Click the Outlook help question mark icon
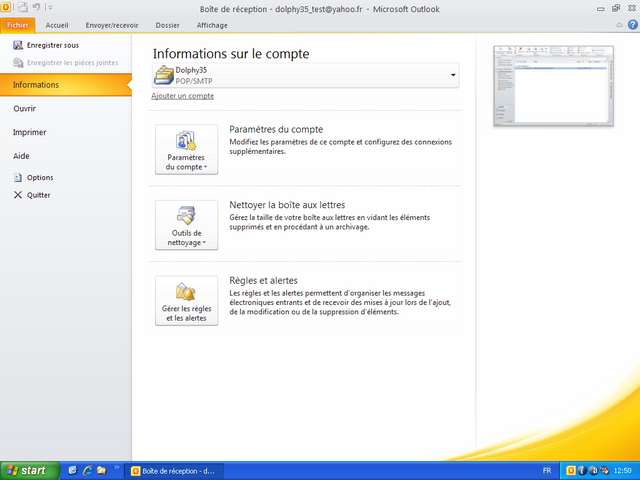Viewport: 640px width, 480px height. [632, 25]
